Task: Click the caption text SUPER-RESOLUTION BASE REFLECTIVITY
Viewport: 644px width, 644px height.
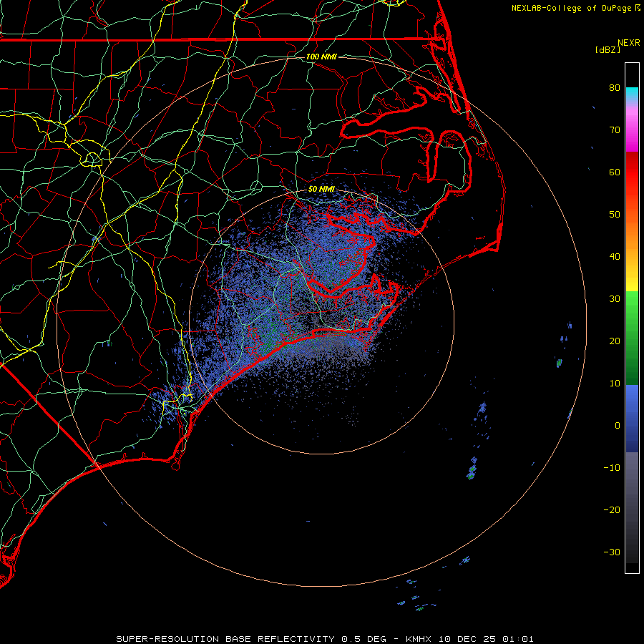Action: point(225,639)
